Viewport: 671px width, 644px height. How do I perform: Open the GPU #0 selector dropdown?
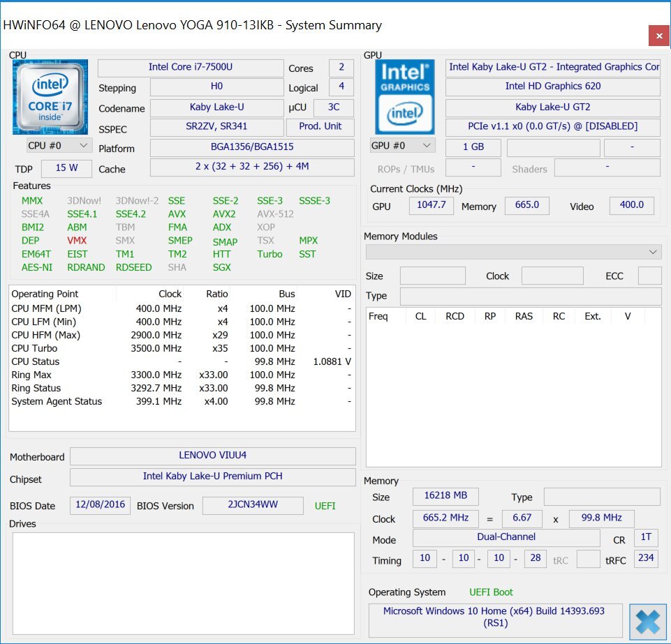pos(402,145)
